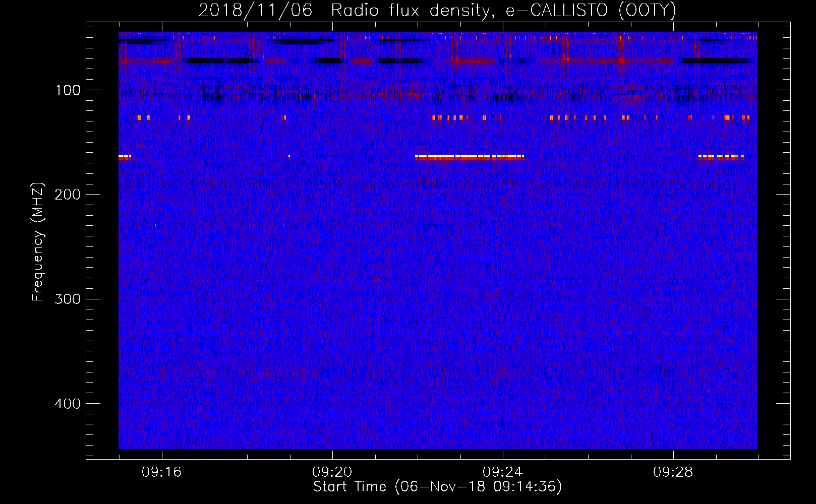Click the 'Start Time (06-Nov-18 09:14:36)' label
This screenshot has height=504, width=816.
(x=437, y=487)
